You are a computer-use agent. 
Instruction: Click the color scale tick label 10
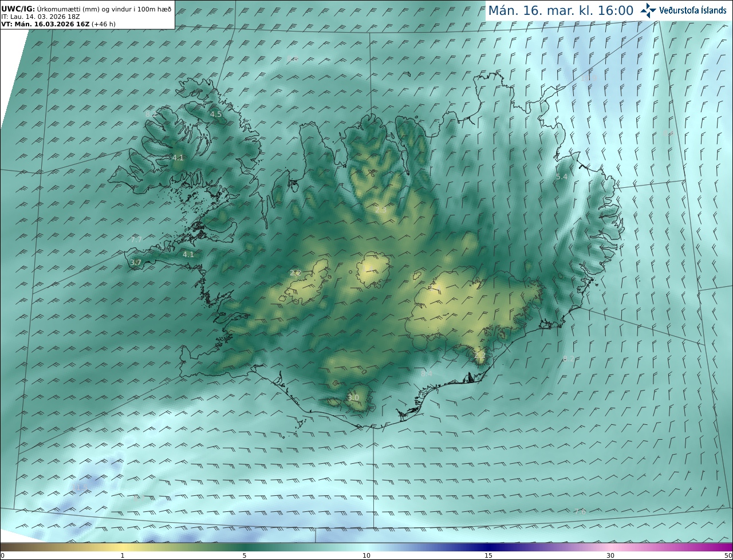pos(366,555)
